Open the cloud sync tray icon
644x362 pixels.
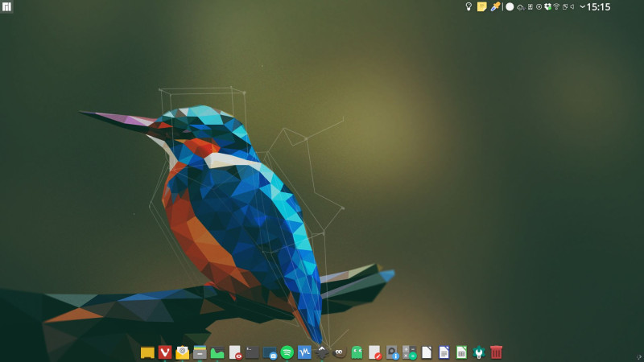click(x=521, y=7)
